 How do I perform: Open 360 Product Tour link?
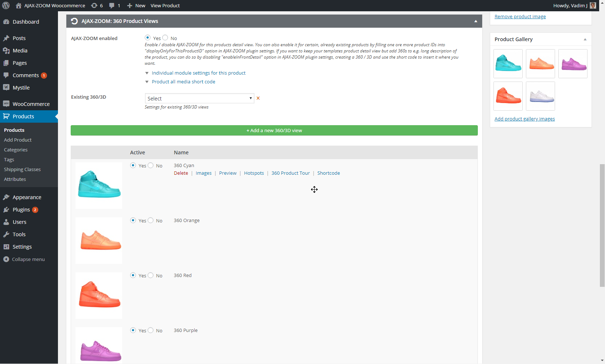(290, 173)
